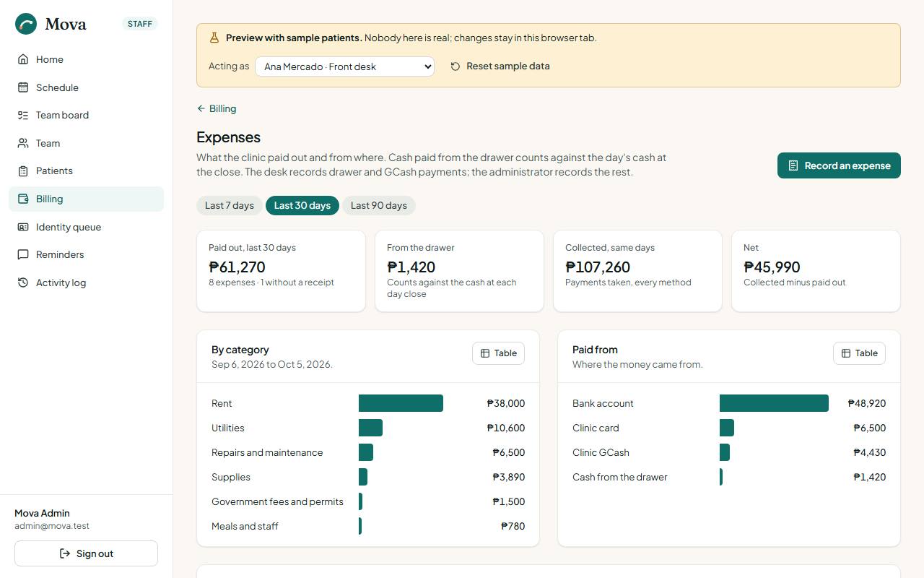The width and height of the screenshot is (924, 578).
Task: Click the Rent category bar
Action: point(401,403)
